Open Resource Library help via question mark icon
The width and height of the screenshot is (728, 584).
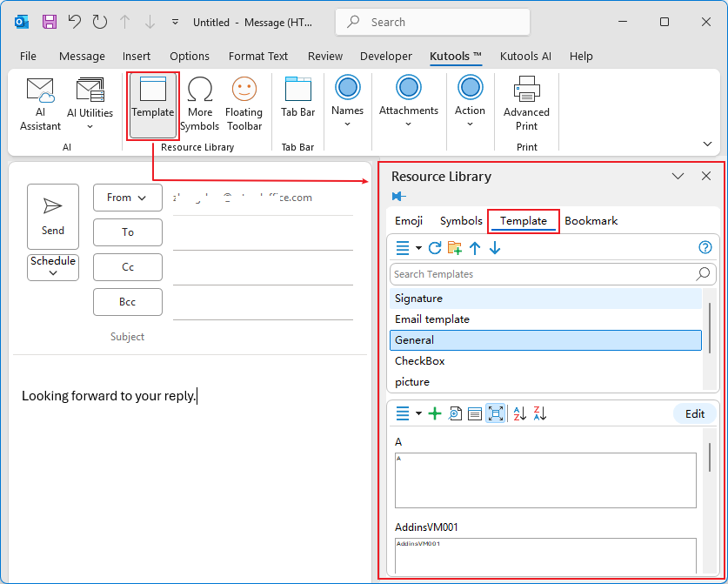pos(705,247)
